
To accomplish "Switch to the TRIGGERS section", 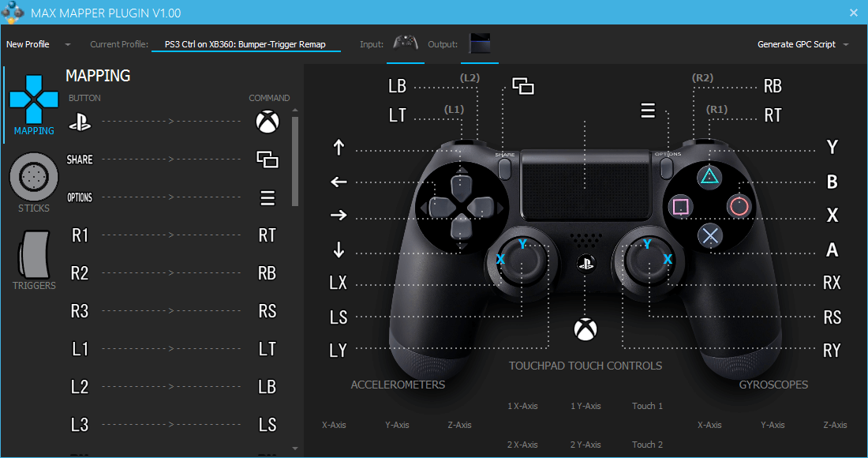I will pos(34,261).
